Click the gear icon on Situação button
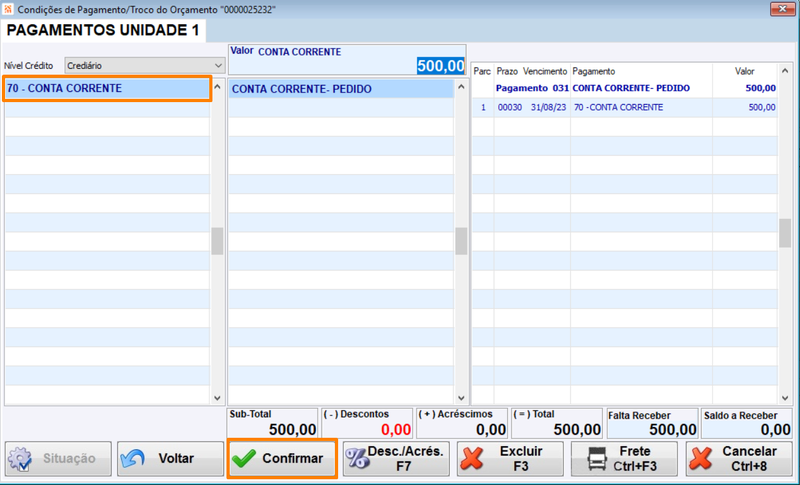Image resolution: width=800 pixels, height=485 pixels. click(20, 458)
